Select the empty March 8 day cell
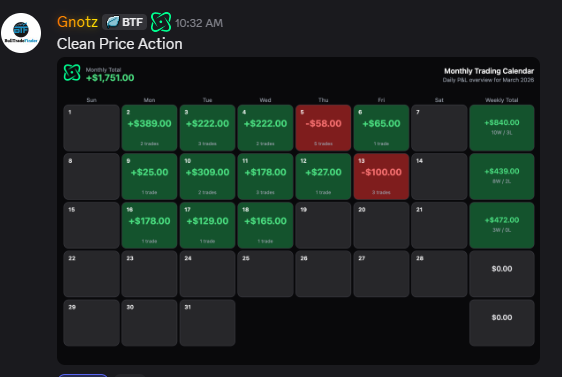Viewport: 562px width, 377px height. pos(91,177)
